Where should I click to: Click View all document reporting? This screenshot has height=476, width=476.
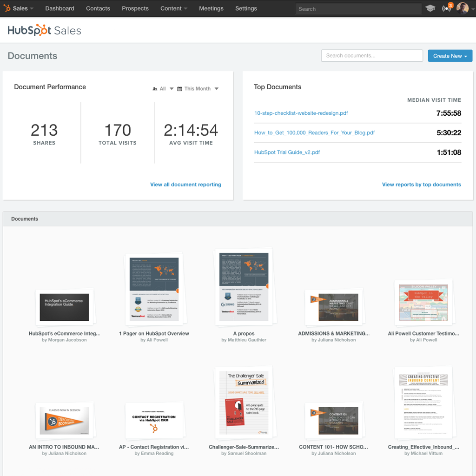tap(185, 185)
